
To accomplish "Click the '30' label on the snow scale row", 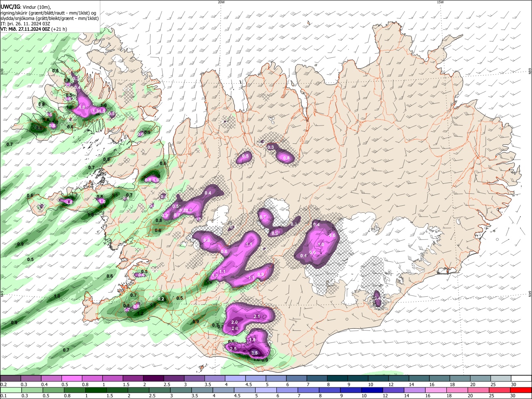I will click(x=513, y=384).
